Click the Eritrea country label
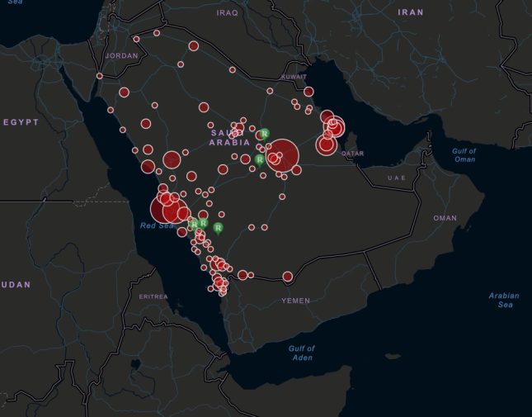532x417 pixels. coord(153,296)
